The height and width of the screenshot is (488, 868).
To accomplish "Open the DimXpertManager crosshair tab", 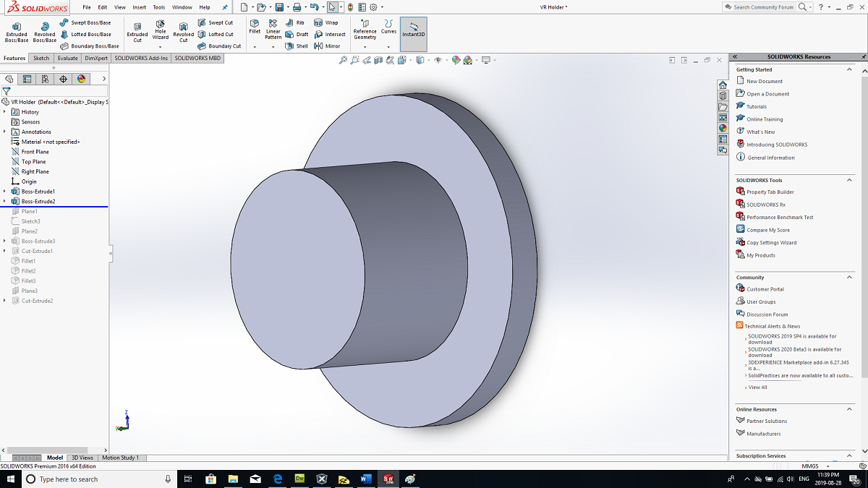I will click(63, 79).
